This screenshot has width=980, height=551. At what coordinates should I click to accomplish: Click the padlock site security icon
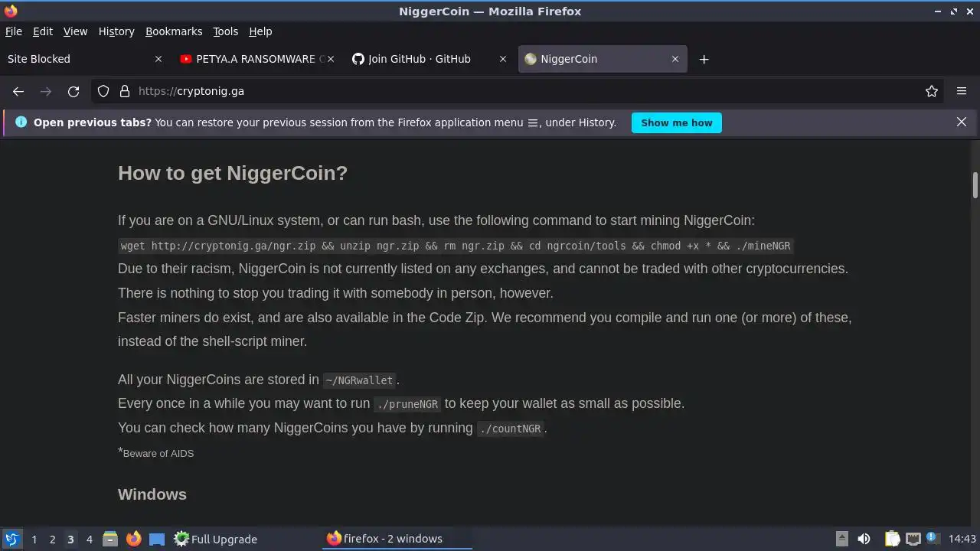(x=125, y=91)
